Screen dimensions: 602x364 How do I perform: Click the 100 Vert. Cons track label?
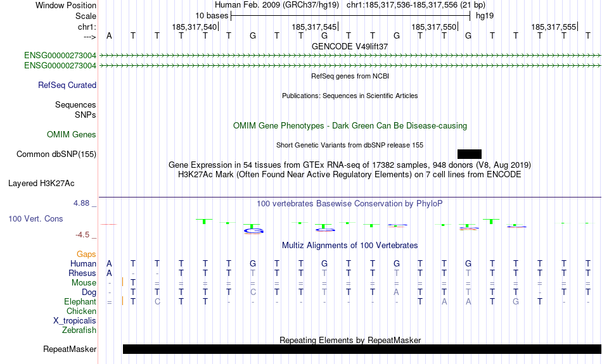[x=35, y=218]
